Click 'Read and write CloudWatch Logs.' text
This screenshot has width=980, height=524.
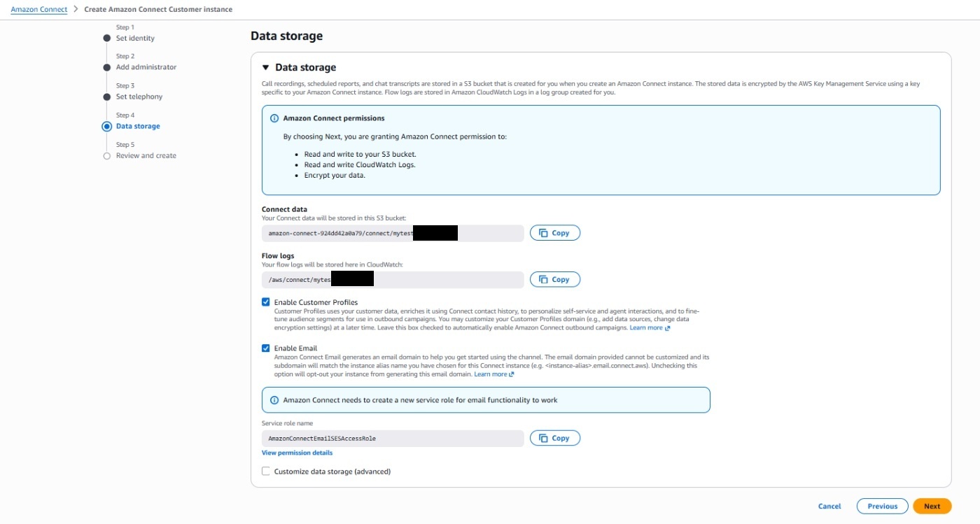coord(360,164)
